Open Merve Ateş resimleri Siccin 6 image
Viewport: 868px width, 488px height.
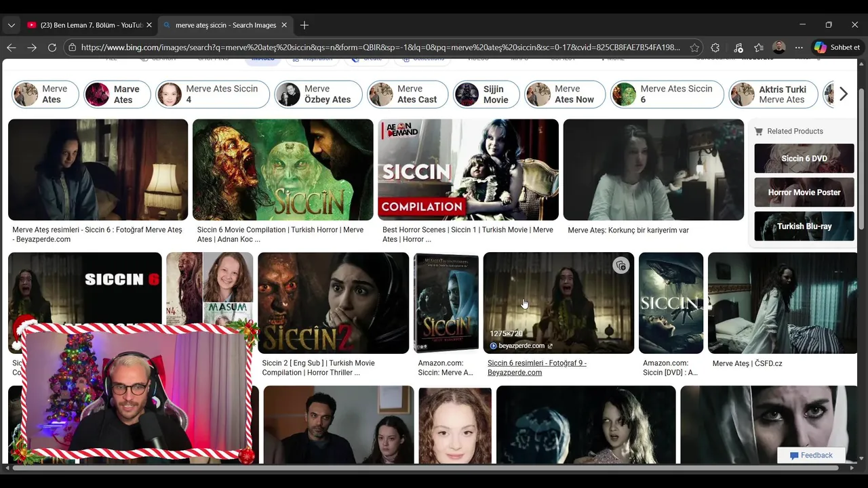(x=98, y=169)
